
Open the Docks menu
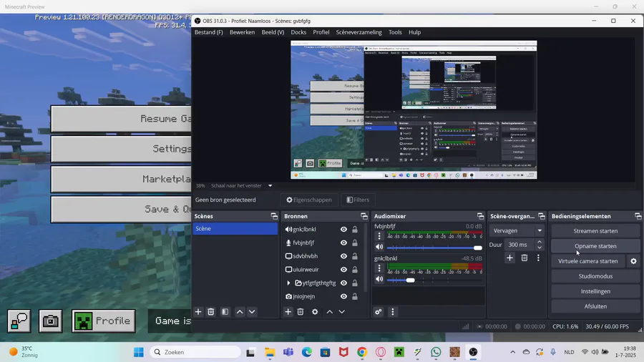click(x=298, y=32)
